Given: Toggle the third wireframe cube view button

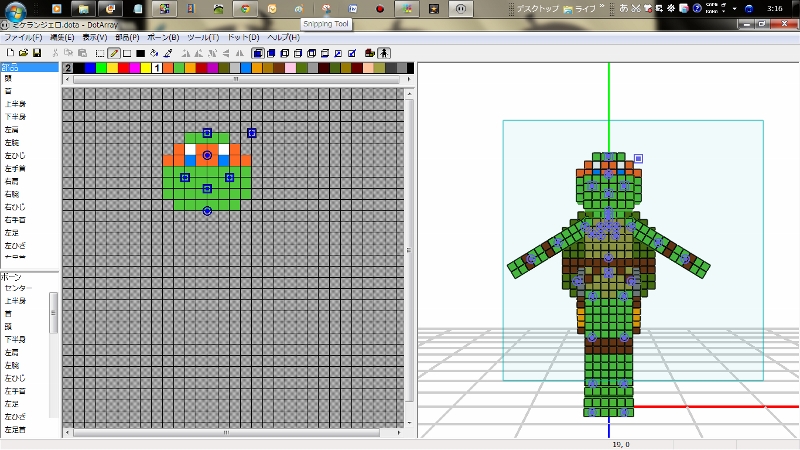Looking at the screenshot, I should point(285,53).
